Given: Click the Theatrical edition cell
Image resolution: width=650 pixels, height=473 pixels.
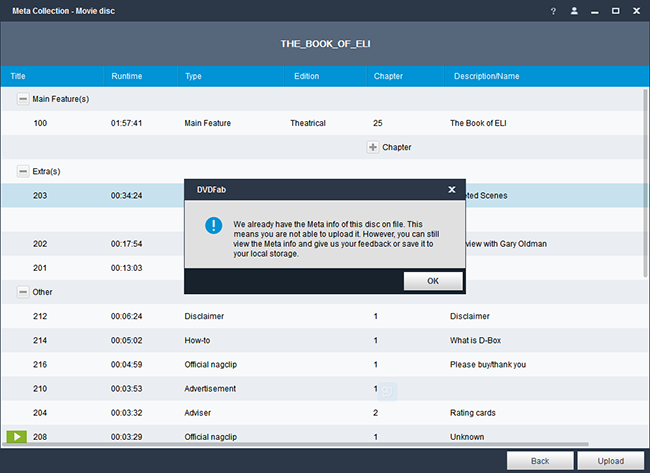Looking at the screenshot, I should [x=308, y=123].
